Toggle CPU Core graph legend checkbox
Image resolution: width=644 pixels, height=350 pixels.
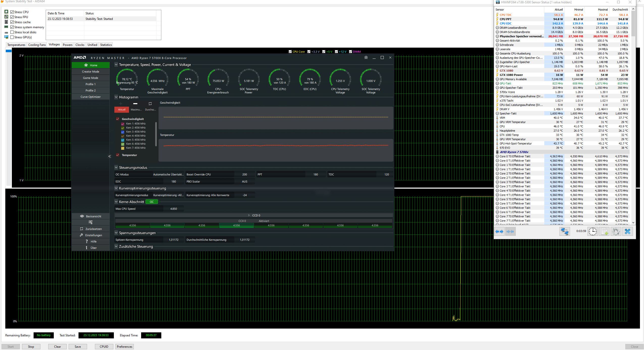pyautogui.click(x=290, y=51)
